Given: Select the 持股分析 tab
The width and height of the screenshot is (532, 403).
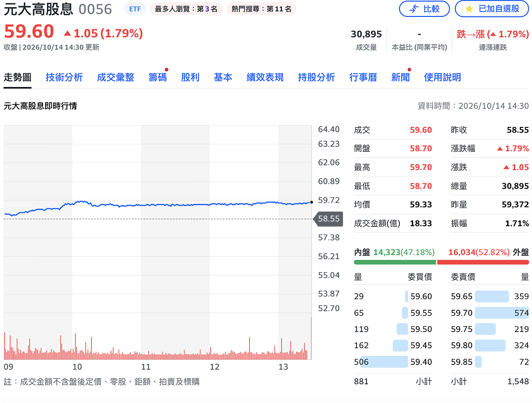Looking at the screenshot, I should click(317, 77).
